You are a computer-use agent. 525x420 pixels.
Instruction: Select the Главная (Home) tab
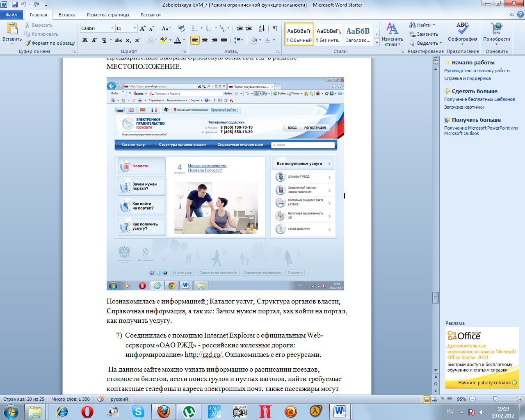click(x=39, y=15)
